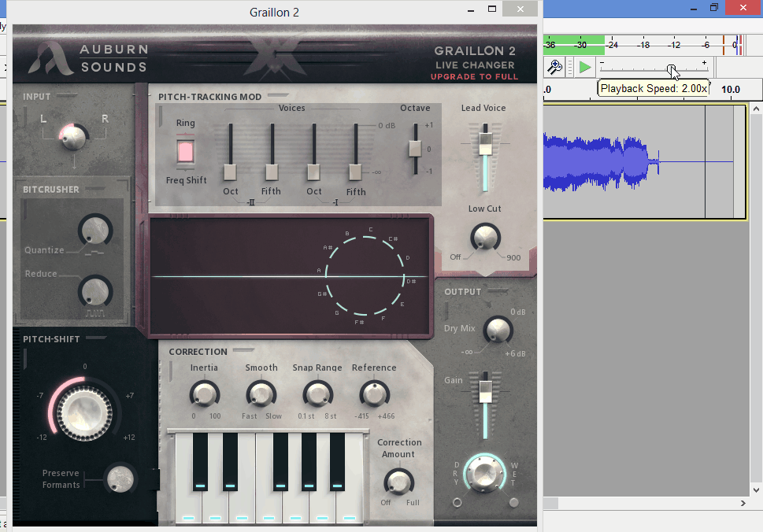Click the large Pitch-Shift dial
The image size is (763, 532).
(85, 413)
